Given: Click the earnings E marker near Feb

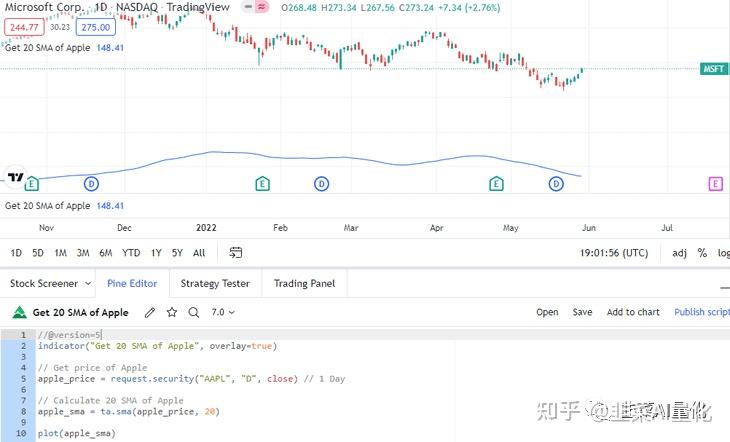Looking at the screenshot, I should [x=263, y=184].
